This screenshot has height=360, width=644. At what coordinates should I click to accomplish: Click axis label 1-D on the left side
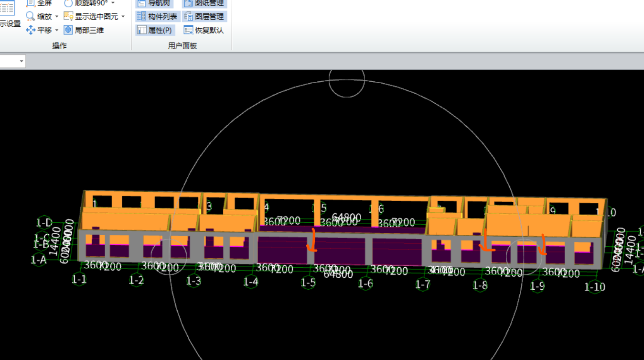pyautogui.click(x=44, y=222)
